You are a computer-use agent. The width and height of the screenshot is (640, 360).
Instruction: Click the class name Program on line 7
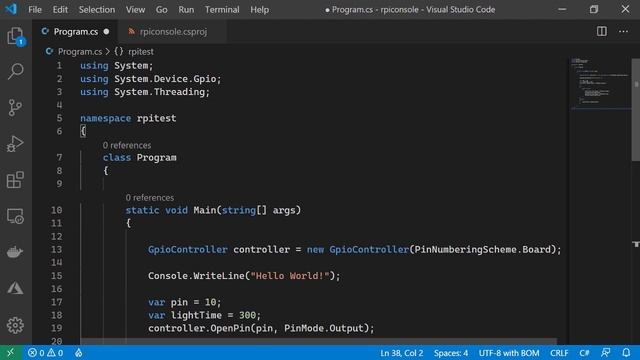[157, 158]
